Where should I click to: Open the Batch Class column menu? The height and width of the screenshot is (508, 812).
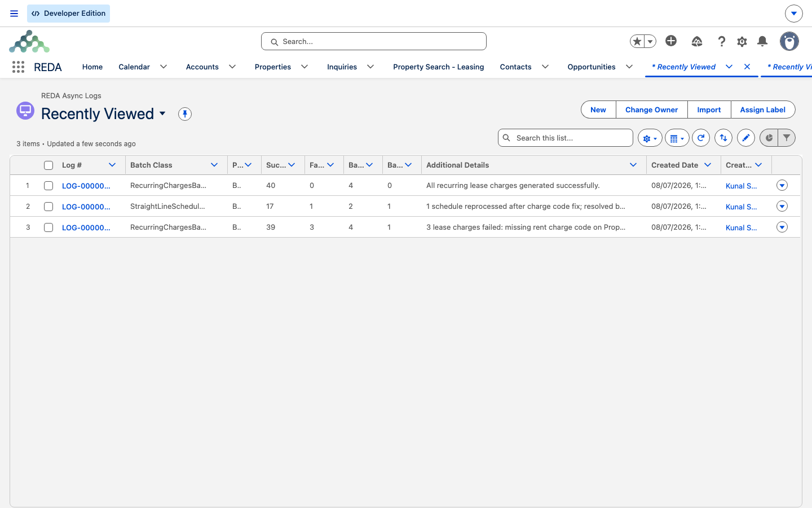click(214, 165)
